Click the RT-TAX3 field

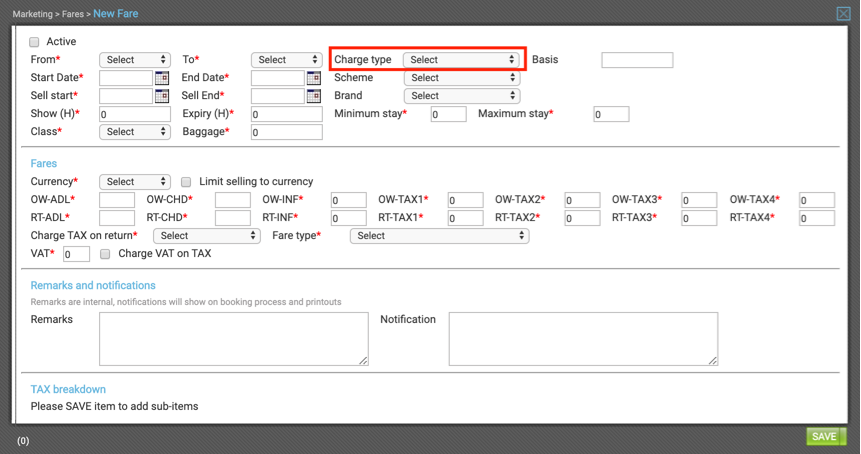(x=699, y=218)
